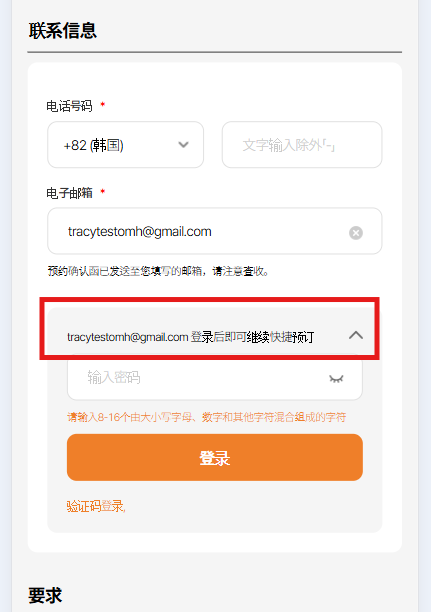Screen dimensions: 431x612
Task: Click the 预约确认函 email hint text
Action: coord(158,271)
